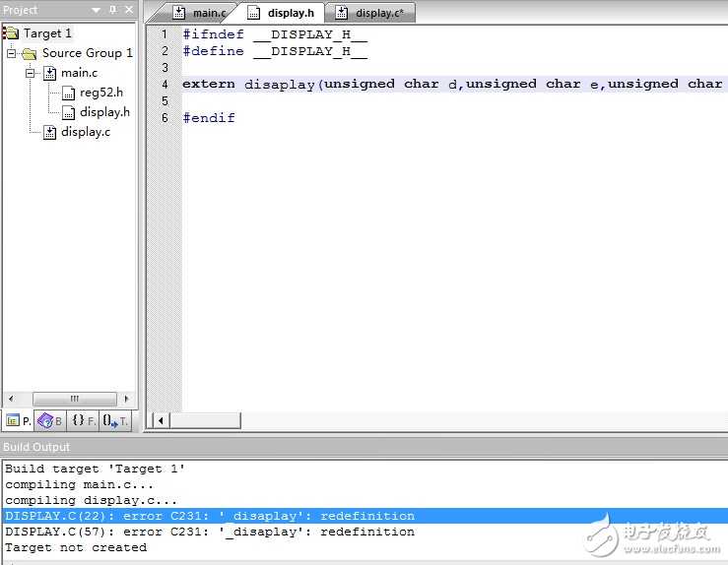Viewport: 728px width, 565px height.
Task: Select Target 1 in project tree
Action: 47,33
